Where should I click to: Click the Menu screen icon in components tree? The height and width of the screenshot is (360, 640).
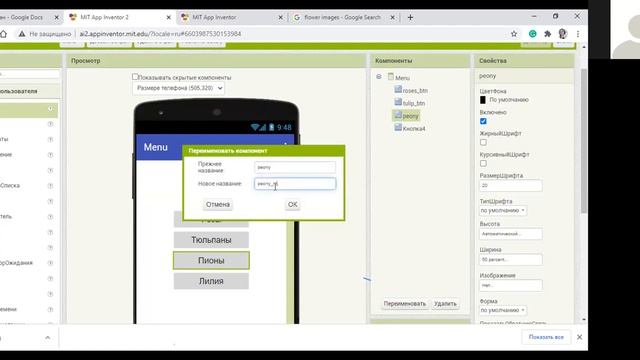click(x=391, y=77)
